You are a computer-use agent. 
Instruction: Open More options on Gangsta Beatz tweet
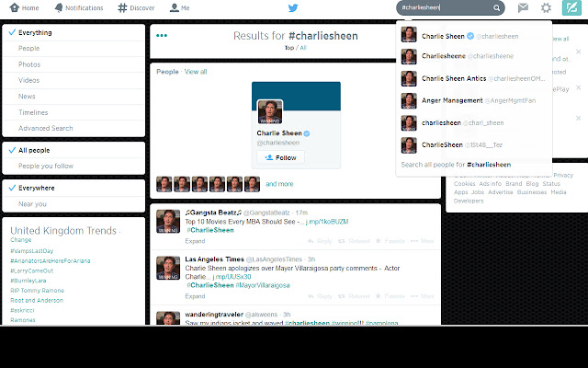423,241
